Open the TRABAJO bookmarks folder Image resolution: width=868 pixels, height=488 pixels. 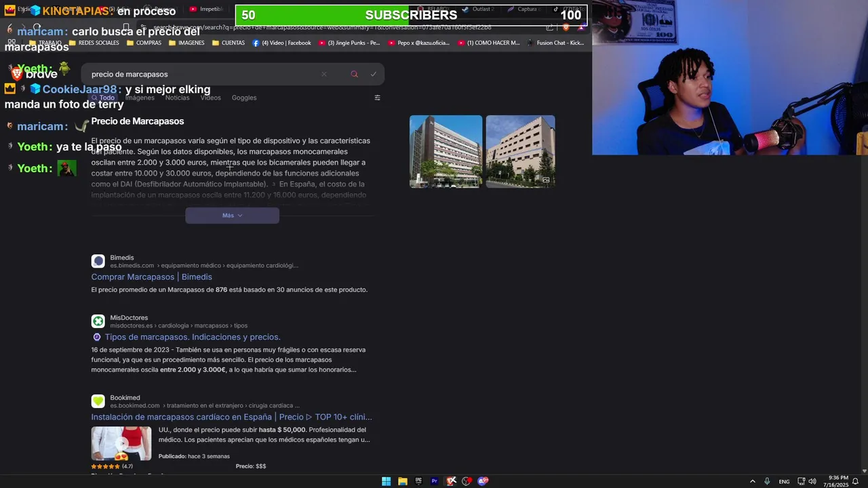coord(45,43)
